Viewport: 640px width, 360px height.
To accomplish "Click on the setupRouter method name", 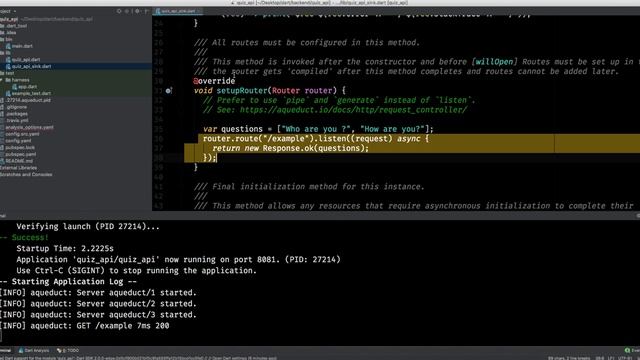I will pyautogui.click(x=242, y=91).
